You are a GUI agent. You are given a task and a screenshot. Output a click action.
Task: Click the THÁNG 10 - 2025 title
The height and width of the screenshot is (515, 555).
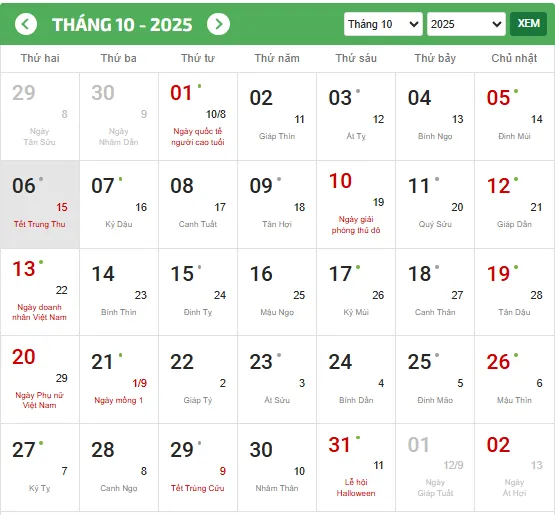pyautogui.click(x=122, y=24)
